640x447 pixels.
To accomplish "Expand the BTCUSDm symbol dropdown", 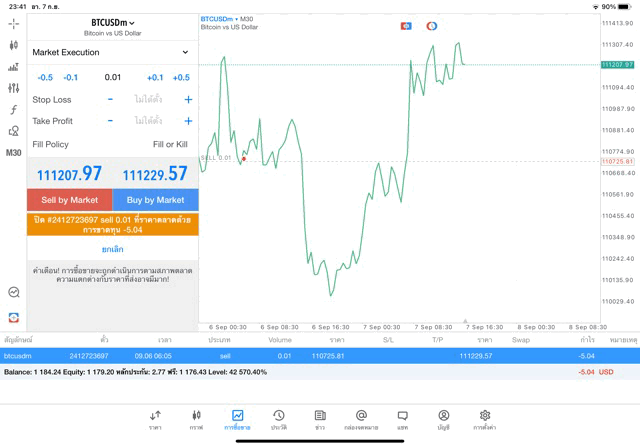I will (112, 22).
